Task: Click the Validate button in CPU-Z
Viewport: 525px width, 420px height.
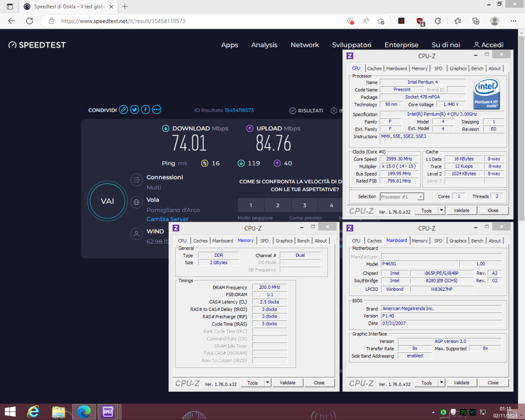Action: click(462, 210)
